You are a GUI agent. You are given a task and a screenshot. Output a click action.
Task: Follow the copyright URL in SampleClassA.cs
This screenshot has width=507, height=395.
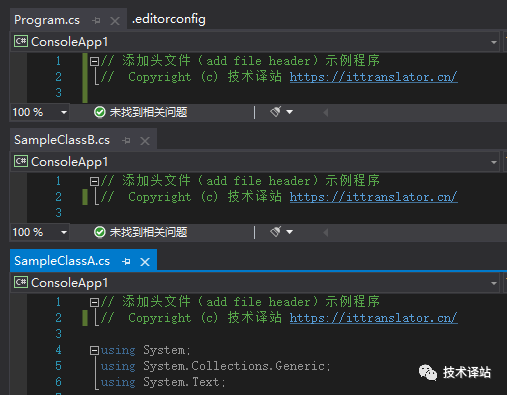(x=373, y=318)
